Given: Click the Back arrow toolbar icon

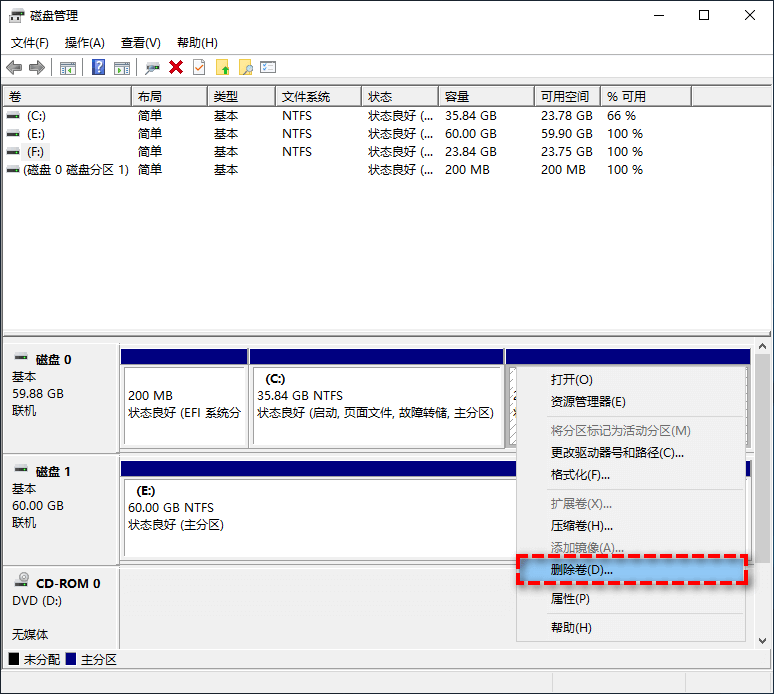Looking at the screenshot, I should point(14,67).
